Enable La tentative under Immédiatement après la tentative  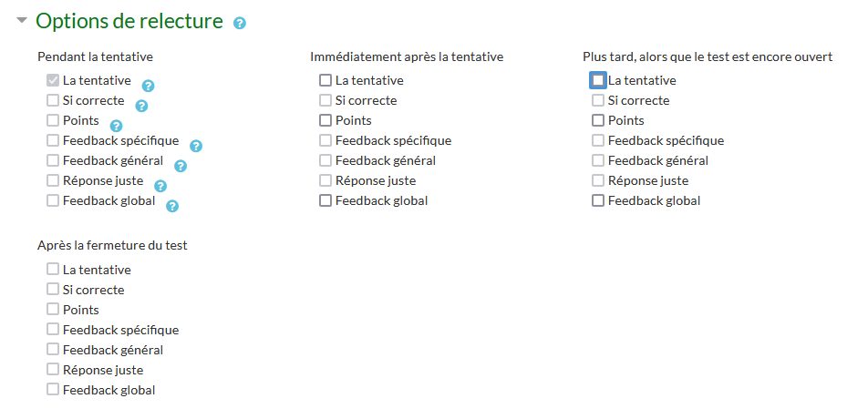point(325,80)
